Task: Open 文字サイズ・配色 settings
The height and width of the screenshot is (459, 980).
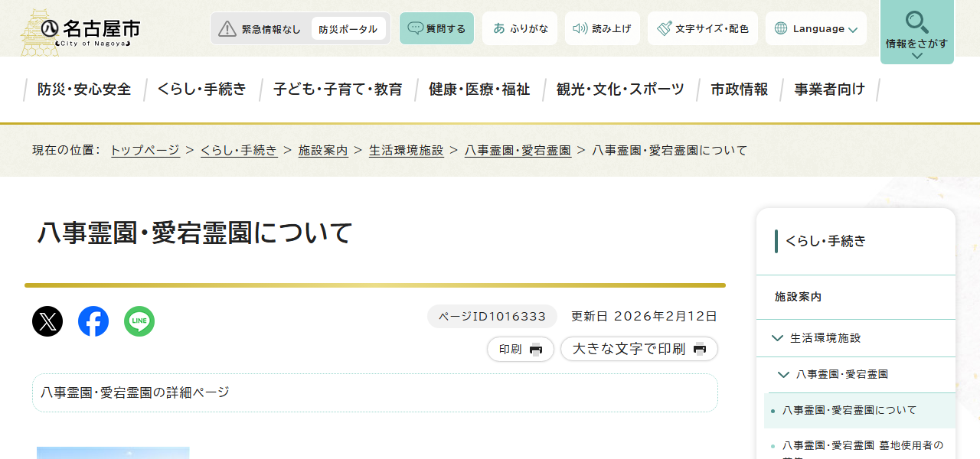Action: (703, 28)
